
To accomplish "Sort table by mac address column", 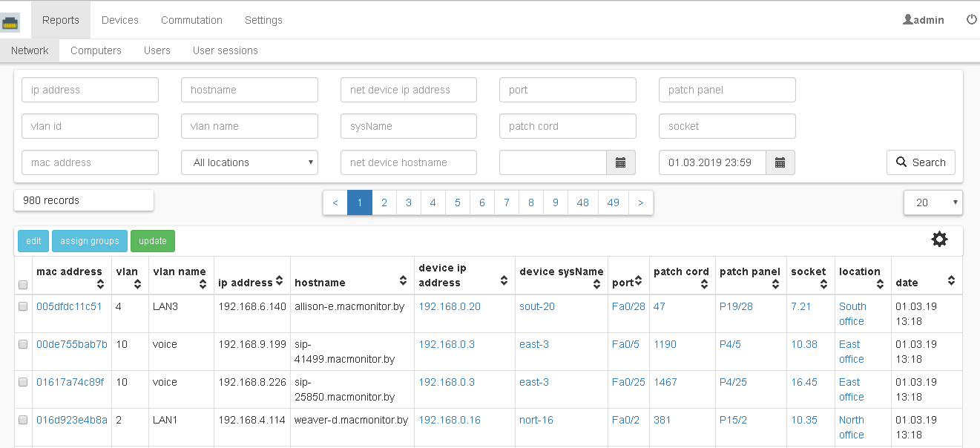I will click(x=100, y=283).
